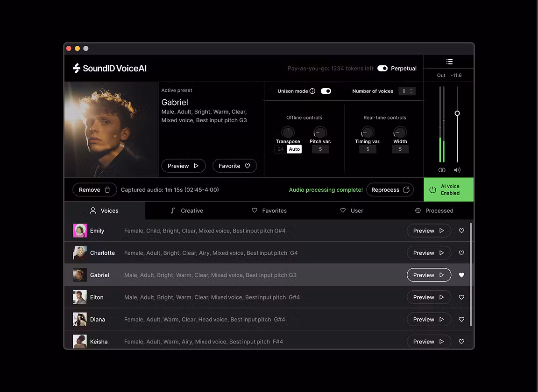Screen dimensions: 538x392
Task: Click the stereo link icon below the meters
Action: (x=441, y=170)
